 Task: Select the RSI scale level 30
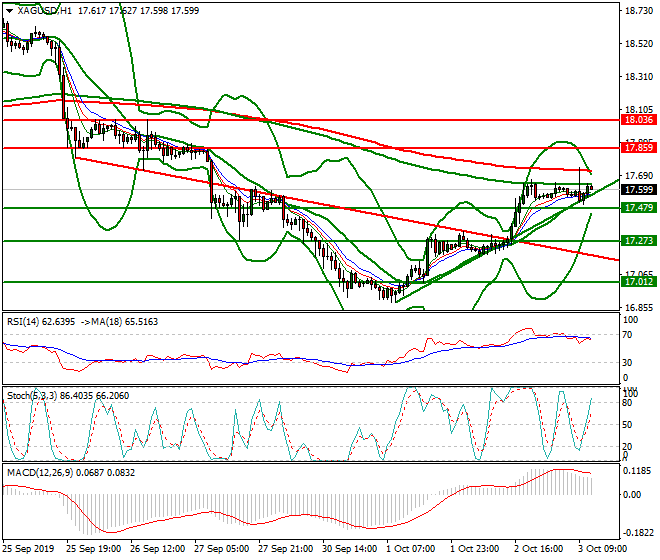(x=627, y=363)
